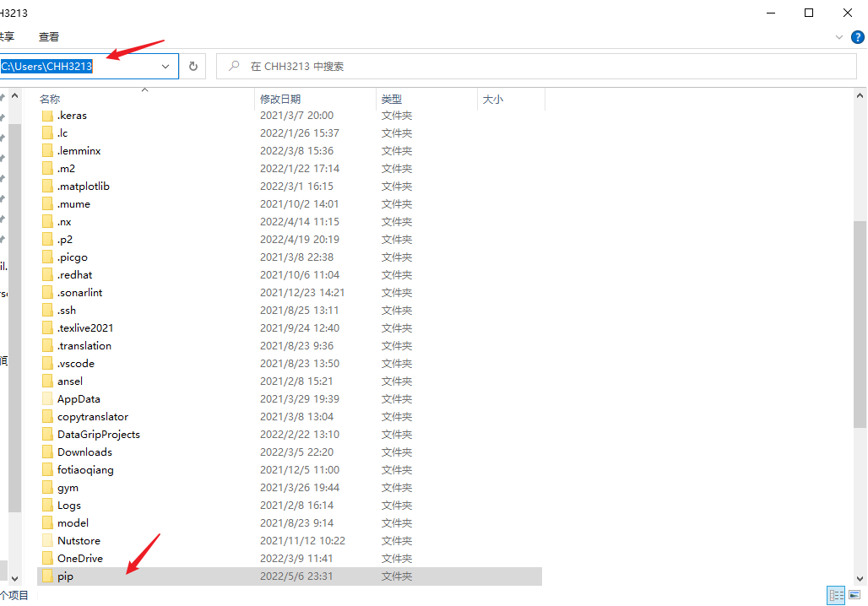
Task: Sort by the 大小 column header
Action: 492,99
